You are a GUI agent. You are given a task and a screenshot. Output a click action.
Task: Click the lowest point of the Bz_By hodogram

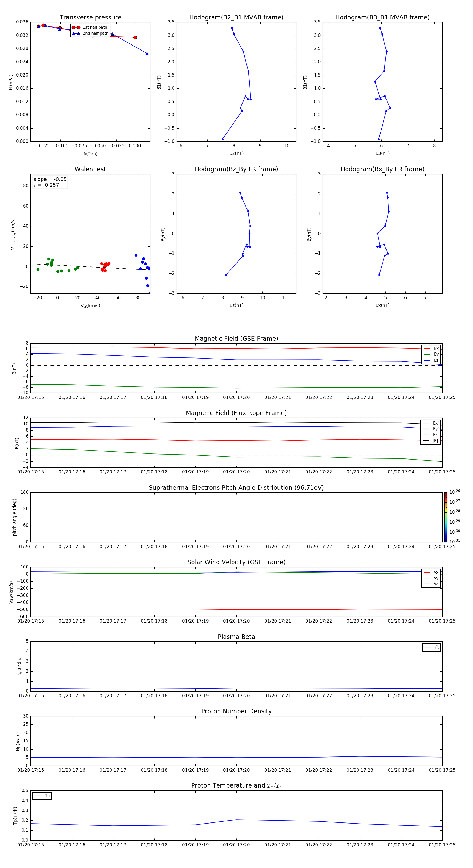tap(226, 275)
